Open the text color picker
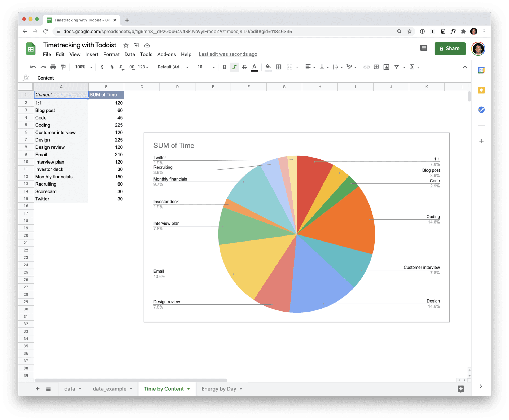Viewport: 509px width, 420px height. (x=254, y=67)
